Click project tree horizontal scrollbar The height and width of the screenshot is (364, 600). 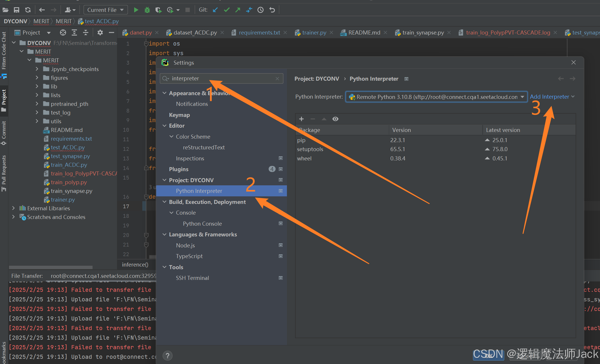coord(51,267)
